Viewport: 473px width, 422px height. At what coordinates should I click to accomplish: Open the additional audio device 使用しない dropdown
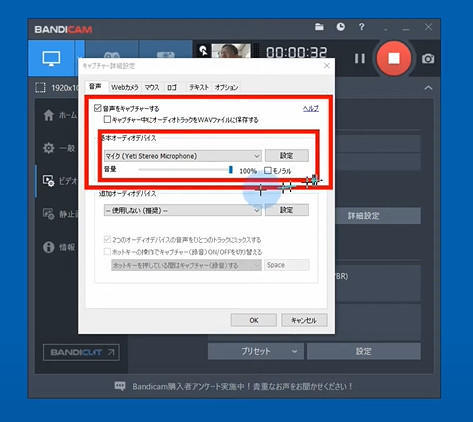pyautogui.click(x=183, y=210)
